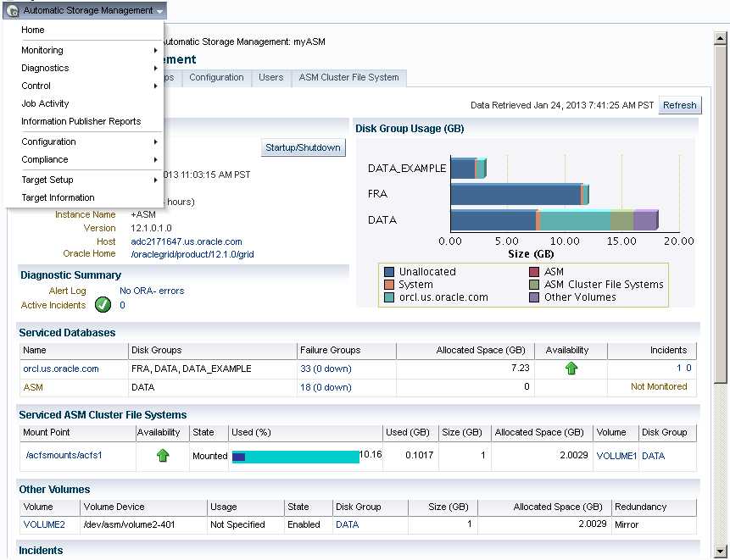Click the FRA bar in the usage chart
Viewport: 730px width, 560px height.
520,194
